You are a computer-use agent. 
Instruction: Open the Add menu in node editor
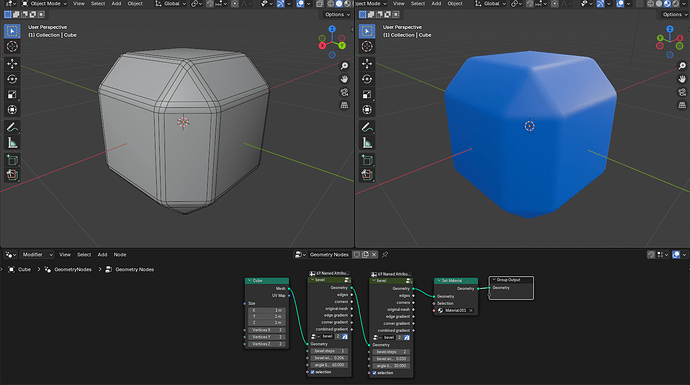[102, 255]
